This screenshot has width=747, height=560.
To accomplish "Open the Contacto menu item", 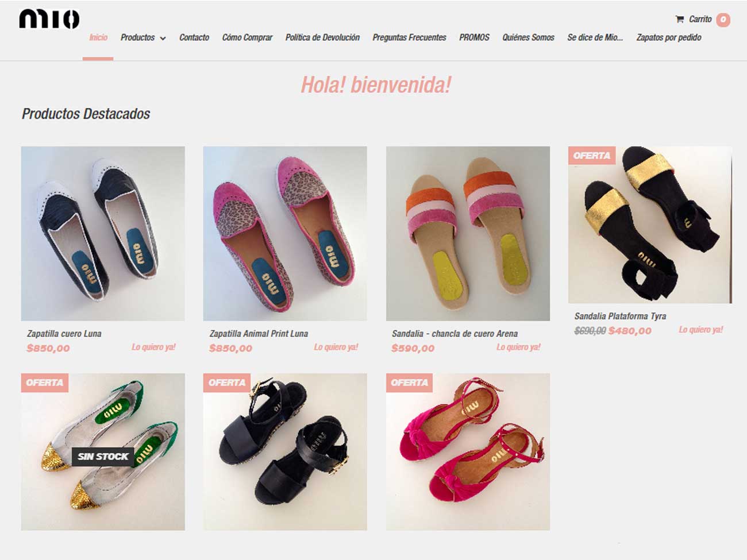I will 194,37.
